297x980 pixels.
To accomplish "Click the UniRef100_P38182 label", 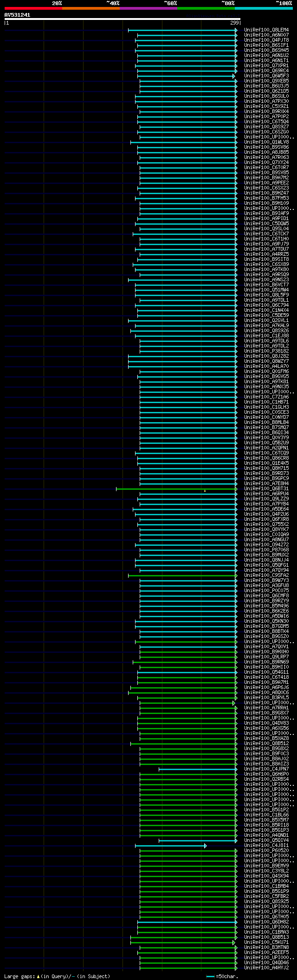I will (266, 351).
